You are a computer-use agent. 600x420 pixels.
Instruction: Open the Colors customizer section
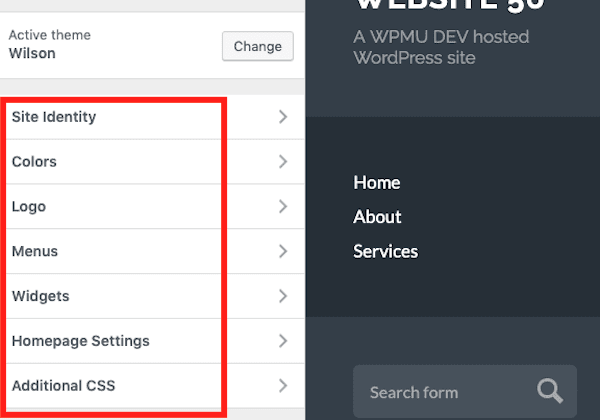34,162
